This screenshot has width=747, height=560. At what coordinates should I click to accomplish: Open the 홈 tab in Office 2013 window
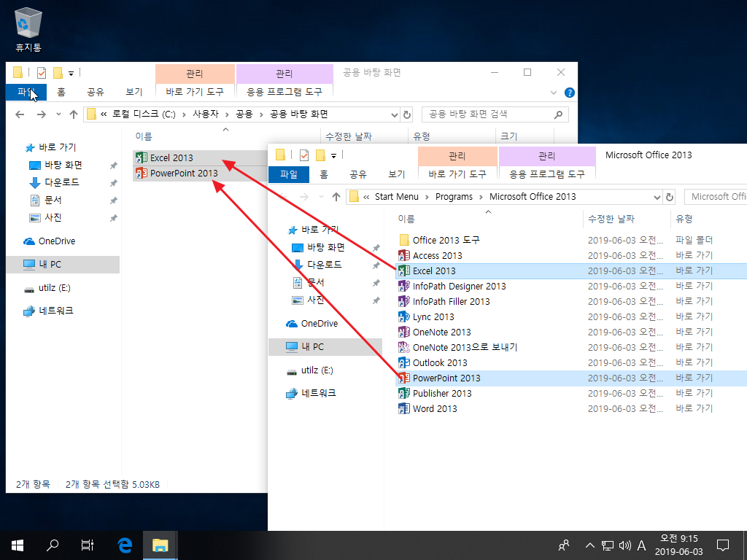pyautogui.click(x=324, y=174)
